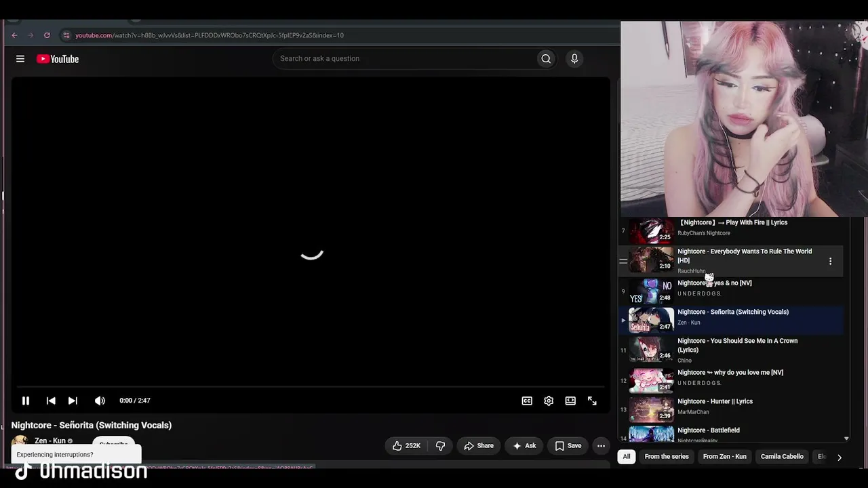The height and width of the screenshot is (488, 868).
Task: Seek on the video progress bar
Action: tap(311, 387)
